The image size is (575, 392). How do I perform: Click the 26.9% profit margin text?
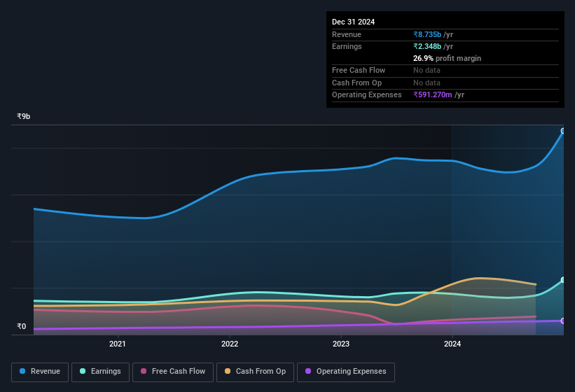(447, 58)
